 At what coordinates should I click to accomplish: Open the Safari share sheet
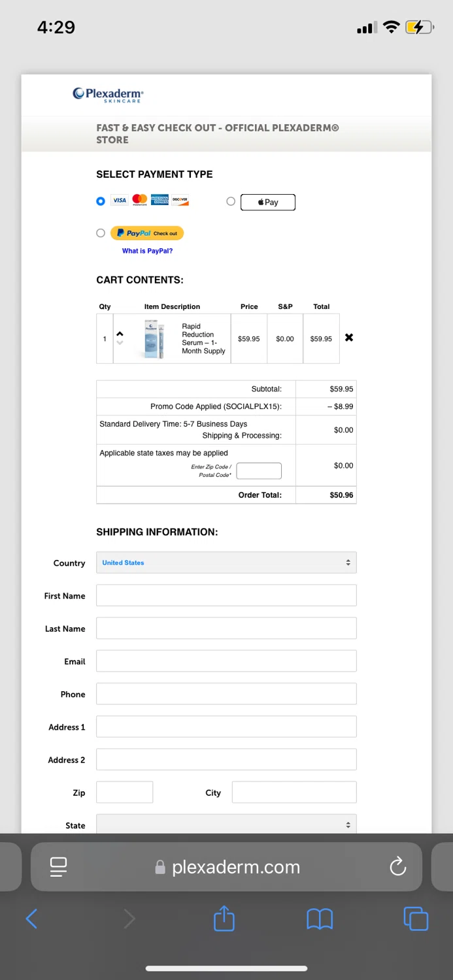click(x=224, y=918)
